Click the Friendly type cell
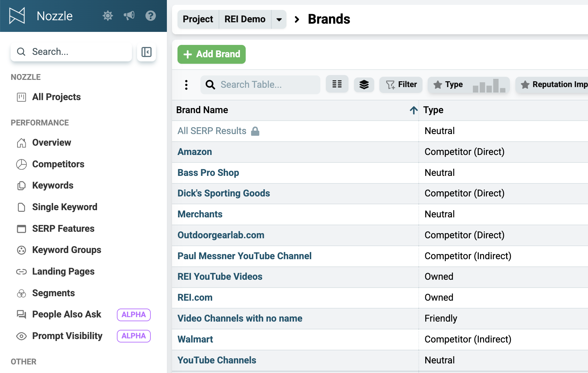 [x=441, y=318]
